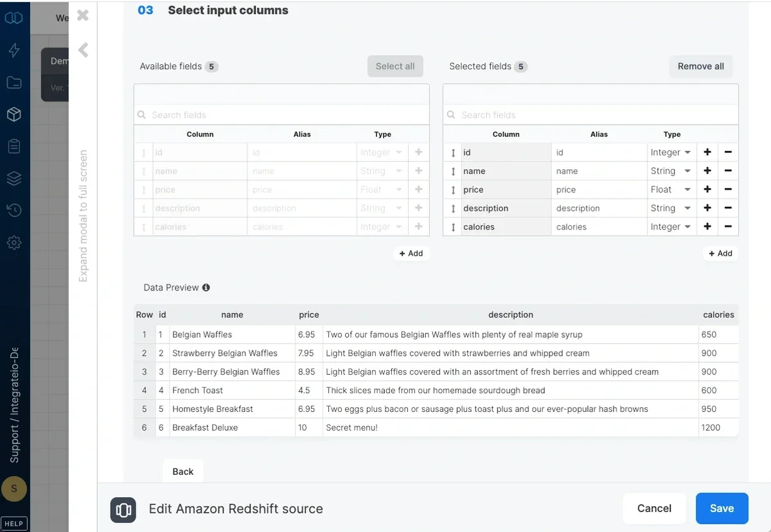Save the Amazon Redshift source changes
This screenshot has width=771, height=532.
pyautogui.click(x=722, y=508)
